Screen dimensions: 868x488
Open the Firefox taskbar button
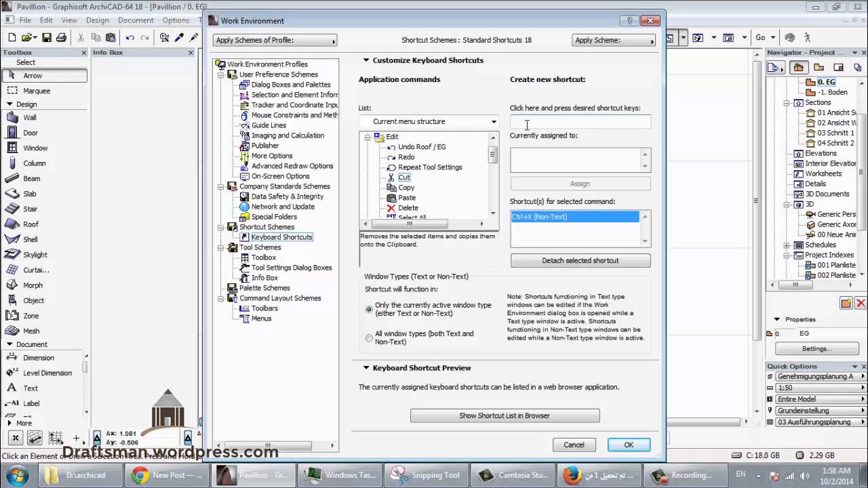coord(599,475)
